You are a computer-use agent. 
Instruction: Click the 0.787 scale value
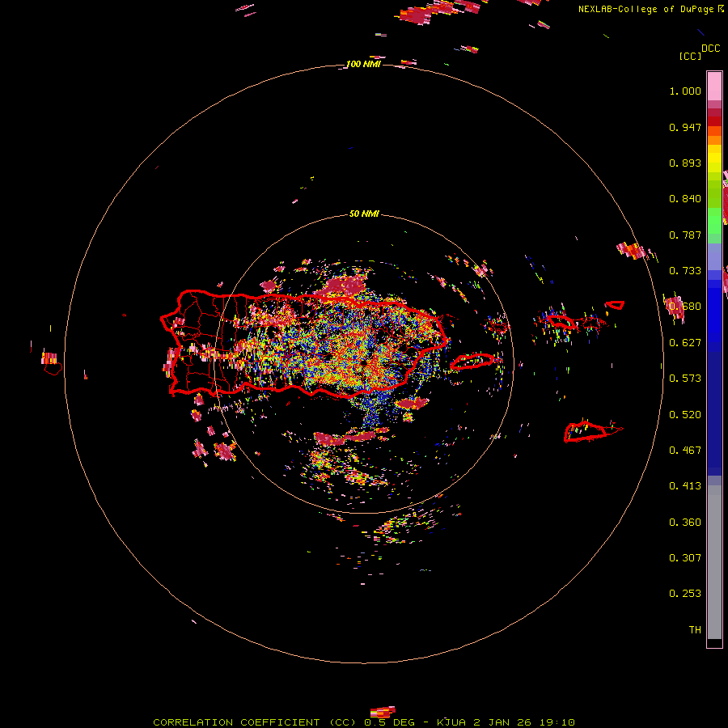pos(685,235)
